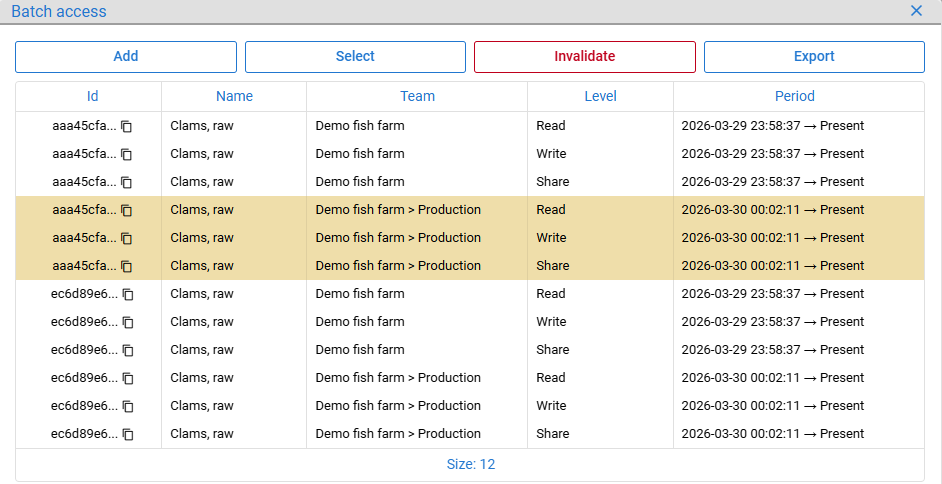Click Team cell of ec6d89e6 Production Read row

coord(417,378)
